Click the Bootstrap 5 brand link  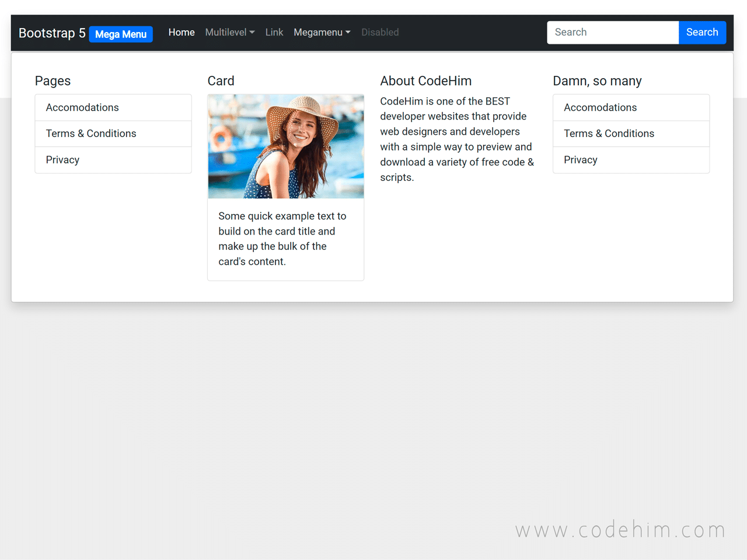point(51,33)
